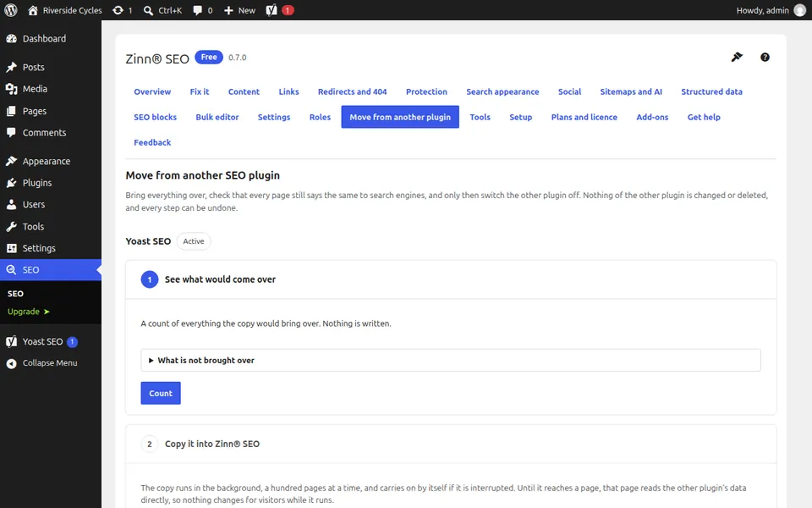Click the WordPress logo in admin bar
The height and width of the screenshot is (508, 812).
(10, 10)
